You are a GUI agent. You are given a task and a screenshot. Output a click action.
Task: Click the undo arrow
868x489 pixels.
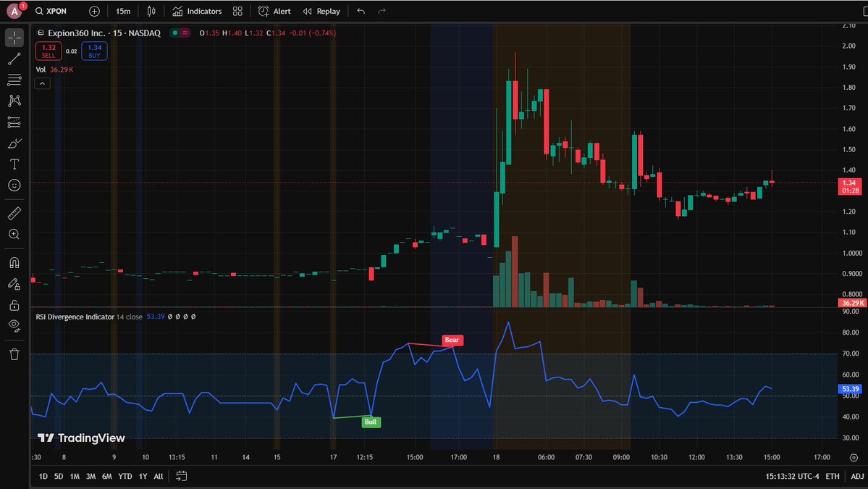click(x=361, y=11)
